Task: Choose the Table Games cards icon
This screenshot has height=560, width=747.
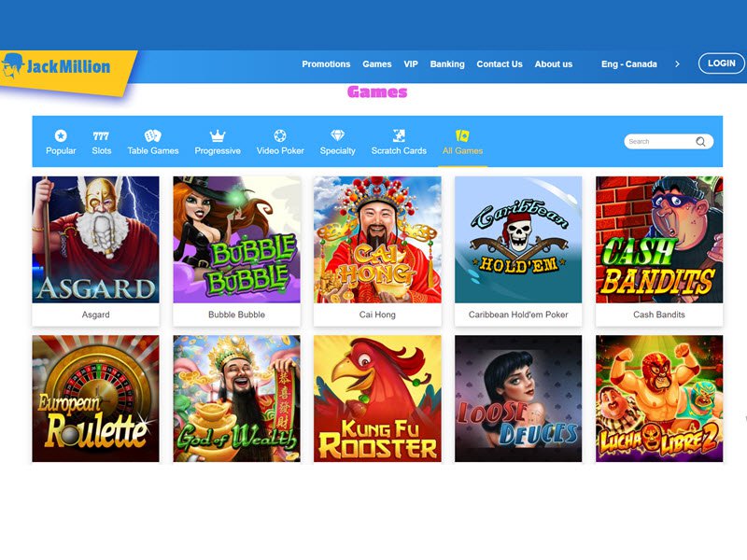Action: click(152, 135)
